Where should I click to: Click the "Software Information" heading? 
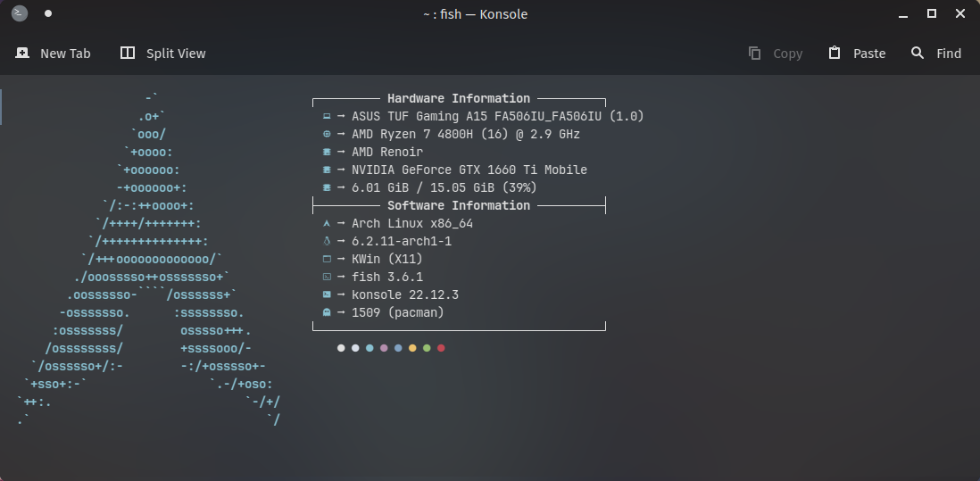click(459, 205)
